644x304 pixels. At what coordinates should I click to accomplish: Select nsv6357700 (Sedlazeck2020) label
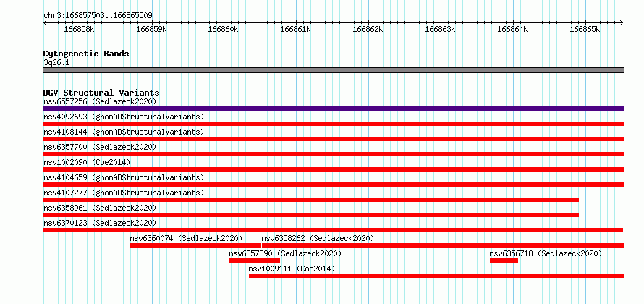pyautogui.click(x=100, y=147)
